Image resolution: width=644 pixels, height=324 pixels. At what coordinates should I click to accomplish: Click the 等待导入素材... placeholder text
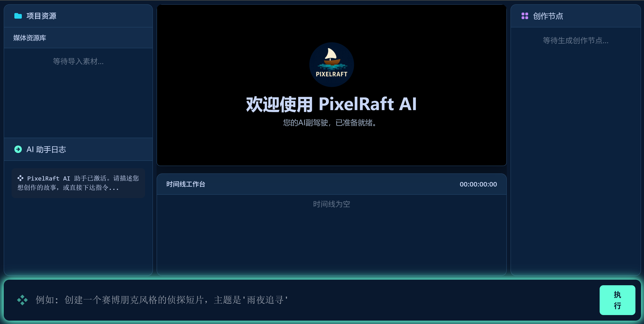click(78, 61)
